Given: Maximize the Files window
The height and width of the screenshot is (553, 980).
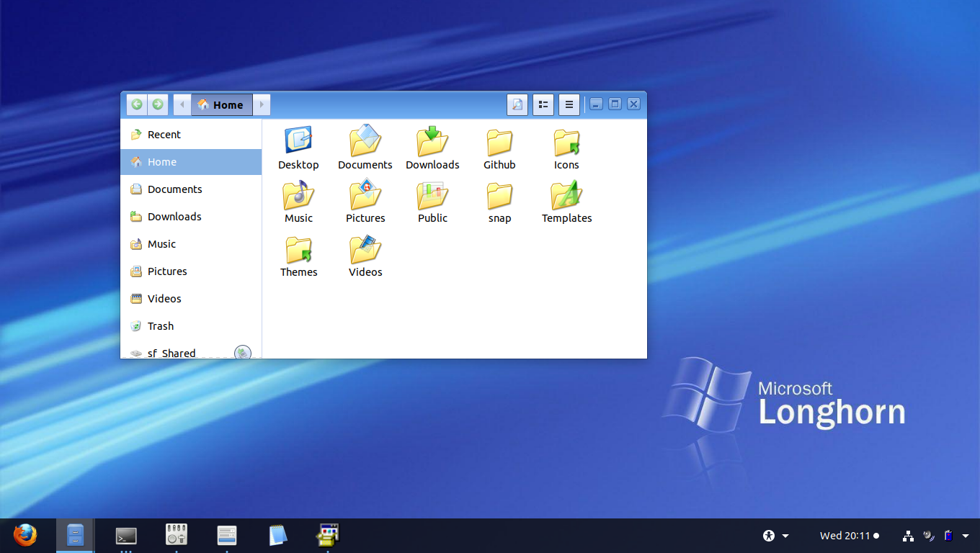Looking at the screenshot, I should coord(615,104).
